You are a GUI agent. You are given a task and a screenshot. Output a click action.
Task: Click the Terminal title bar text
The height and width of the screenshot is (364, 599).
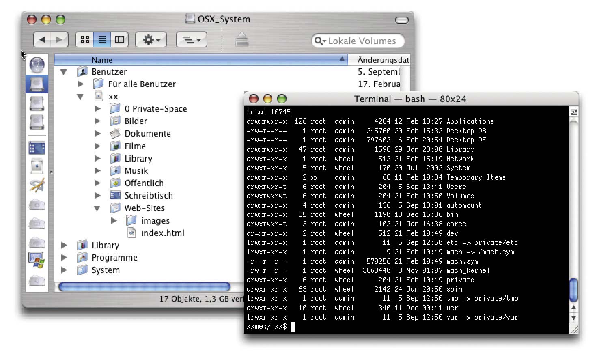tap(410, 99)
